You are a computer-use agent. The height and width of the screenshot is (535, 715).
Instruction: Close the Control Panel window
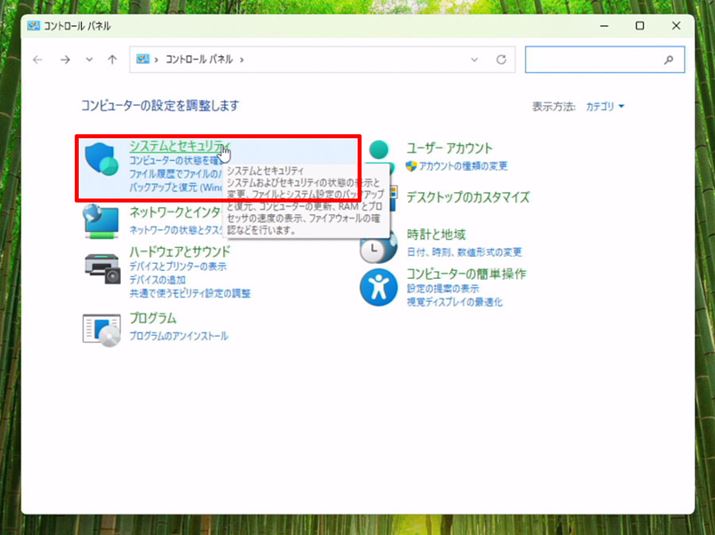tap(676, 26)
